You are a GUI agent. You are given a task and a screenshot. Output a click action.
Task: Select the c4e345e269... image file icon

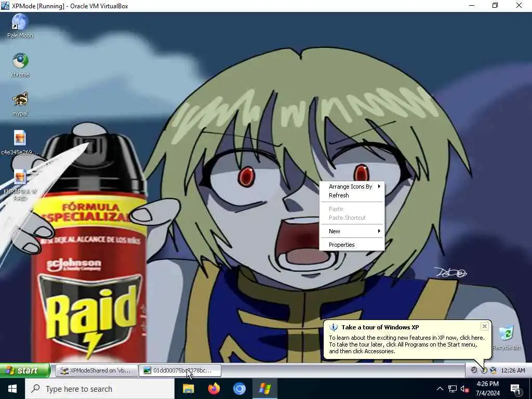coord(20,143)
